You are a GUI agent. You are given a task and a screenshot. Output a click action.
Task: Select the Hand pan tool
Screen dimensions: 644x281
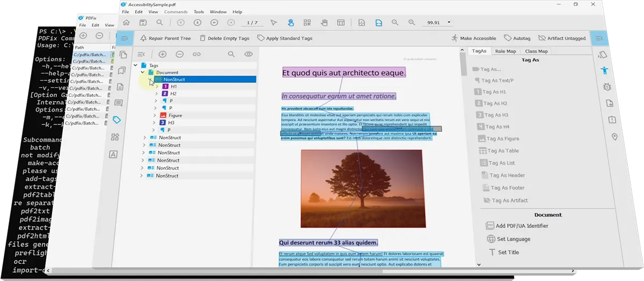click(324, 23)
